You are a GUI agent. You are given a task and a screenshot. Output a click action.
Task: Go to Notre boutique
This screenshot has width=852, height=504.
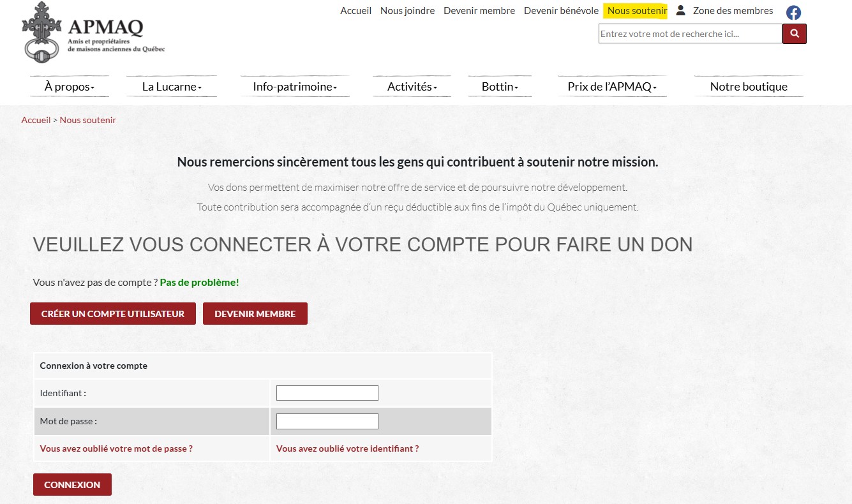coord(749,87)
